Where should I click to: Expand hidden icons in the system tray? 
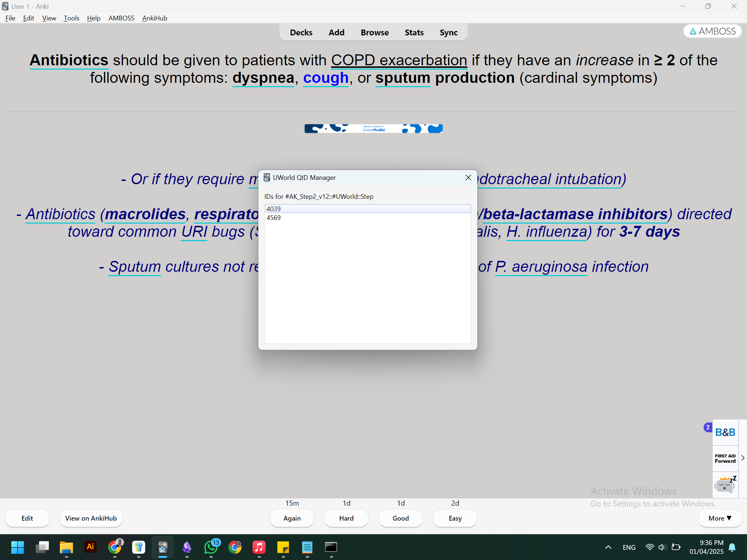(608, 547)
